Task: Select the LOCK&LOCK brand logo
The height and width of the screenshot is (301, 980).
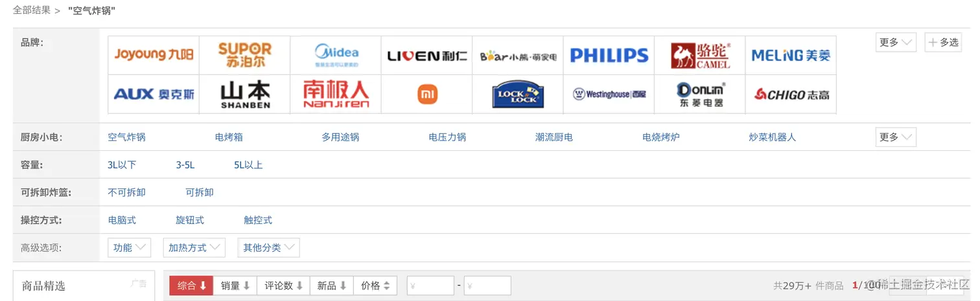Action: coord(518,95)
